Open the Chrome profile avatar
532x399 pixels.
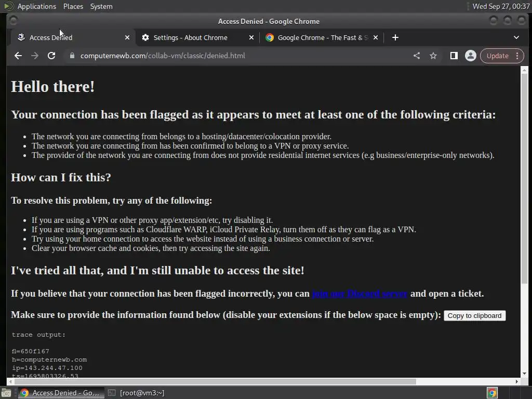(470, 56)
